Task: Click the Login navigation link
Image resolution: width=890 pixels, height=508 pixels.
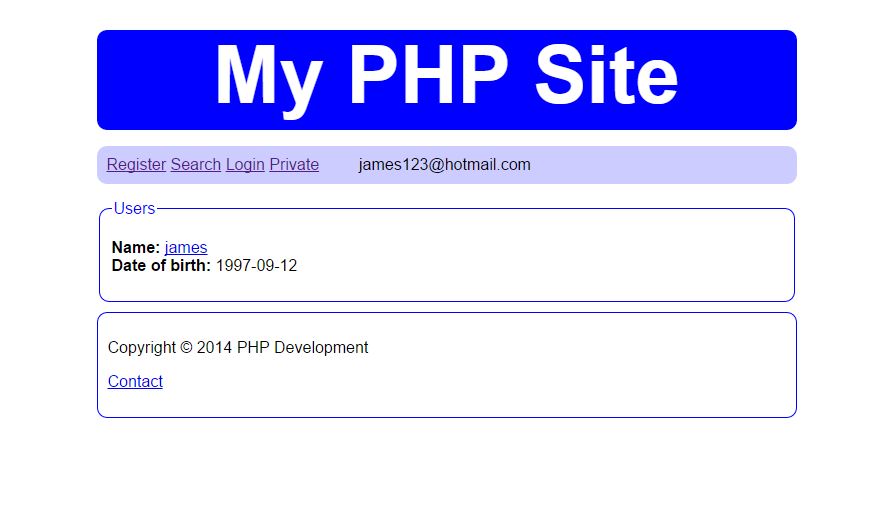Action: (x=245, y=165)
